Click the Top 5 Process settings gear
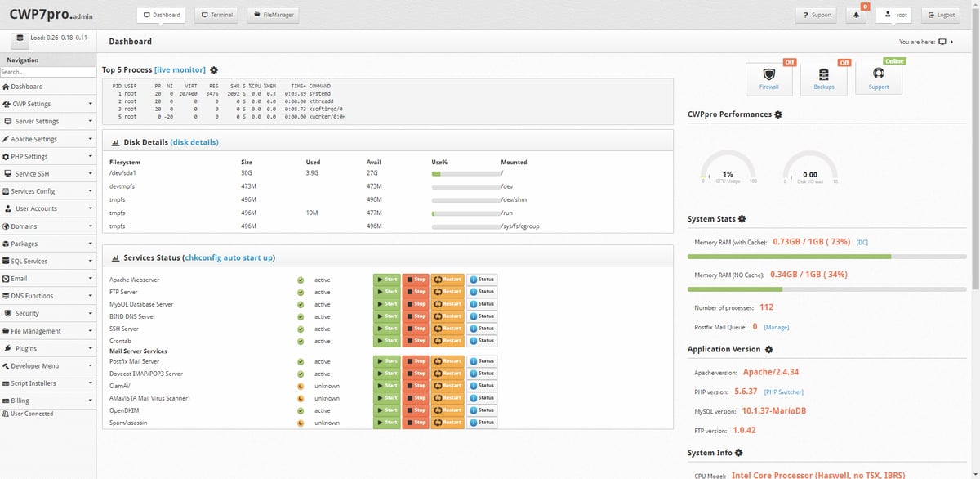Viewport: 980px width, 479px height. [x=214, y=69]
